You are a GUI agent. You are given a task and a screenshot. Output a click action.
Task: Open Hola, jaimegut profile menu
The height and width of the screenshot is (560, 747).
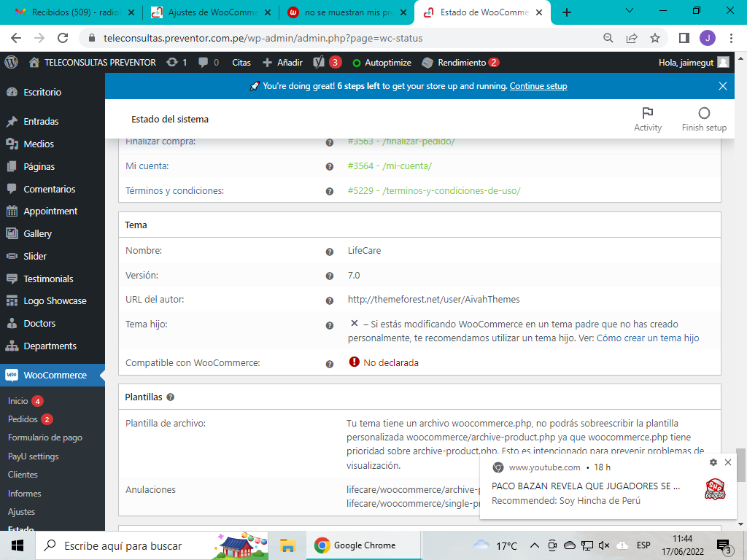694,63
